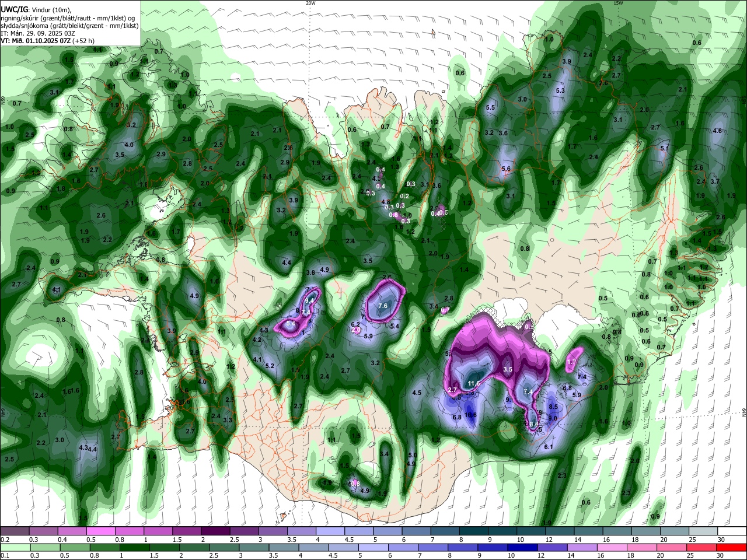The width and height of the screenshot is (747, 560).
Task: Click the 15W longitude label
Action: pyautogui.click(x=618, y=3)
